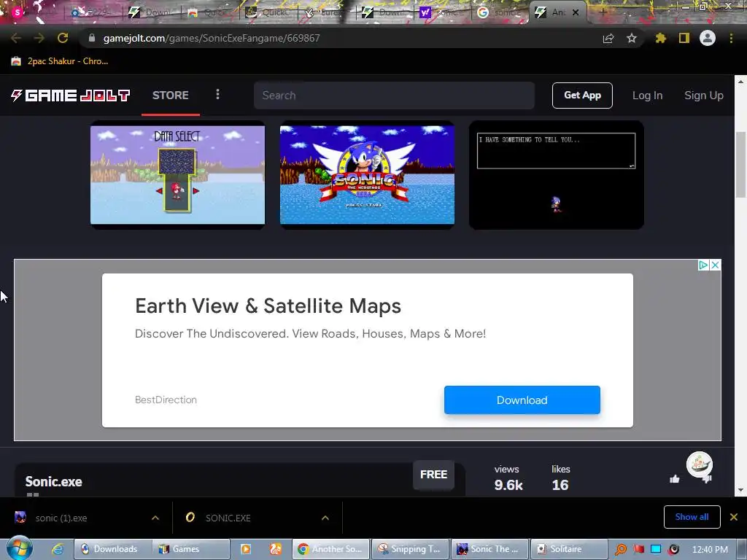Open the Game Jolt more options dots
Viewport: 747px width, 560px height.
pyautogui.click(x=217, y=94)
